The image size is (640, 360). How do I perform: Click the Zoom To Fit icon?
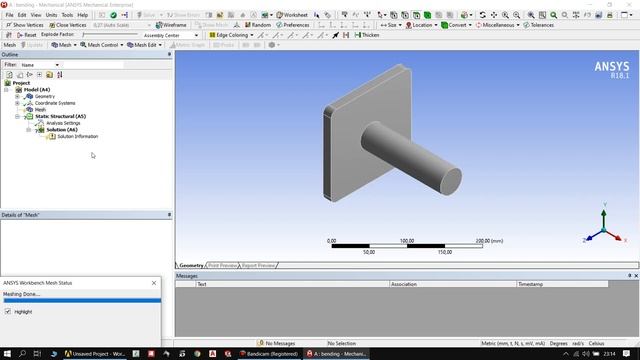(x=542, y=15)
